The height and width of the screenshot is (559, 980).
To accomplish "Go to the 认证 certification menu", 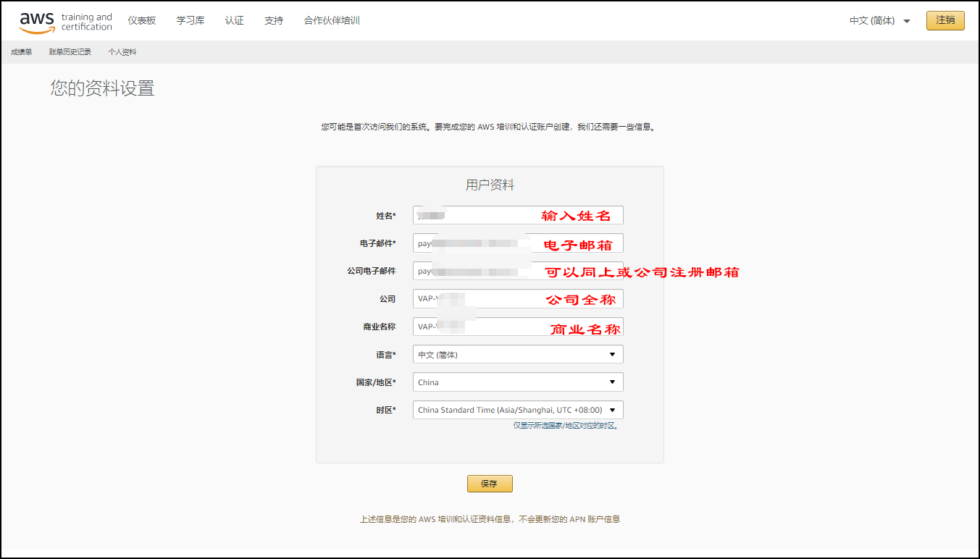I will click(235, 21).
